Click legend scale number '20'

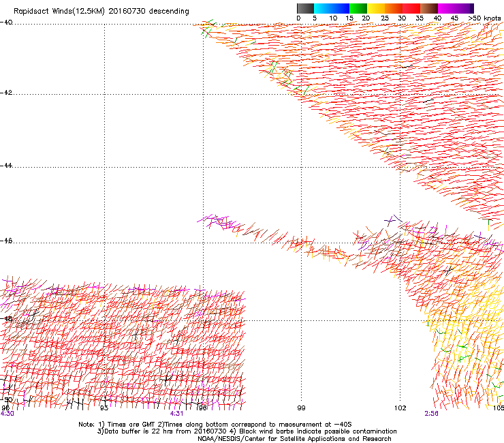[366, 18]
